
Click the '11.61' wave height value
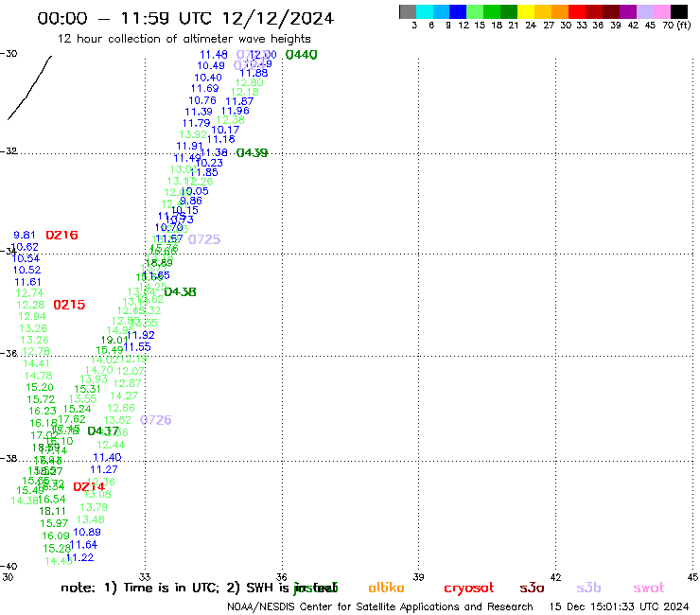click(27, 282)
